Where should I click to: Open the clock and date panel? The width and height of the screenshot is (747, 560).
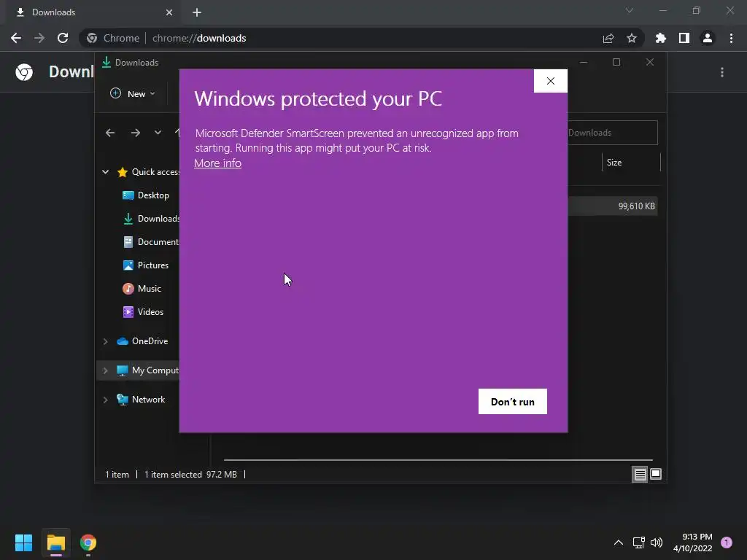[x=693, y=542]
